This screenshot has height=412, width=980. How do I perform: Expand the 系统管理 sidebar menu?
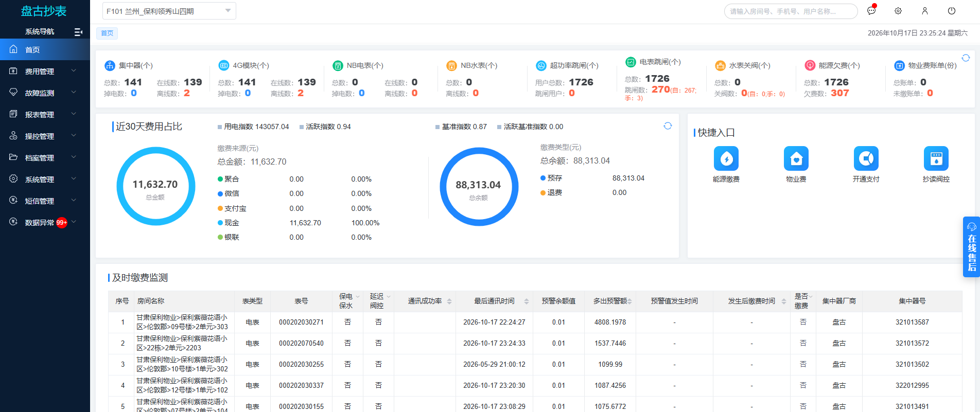45,179
